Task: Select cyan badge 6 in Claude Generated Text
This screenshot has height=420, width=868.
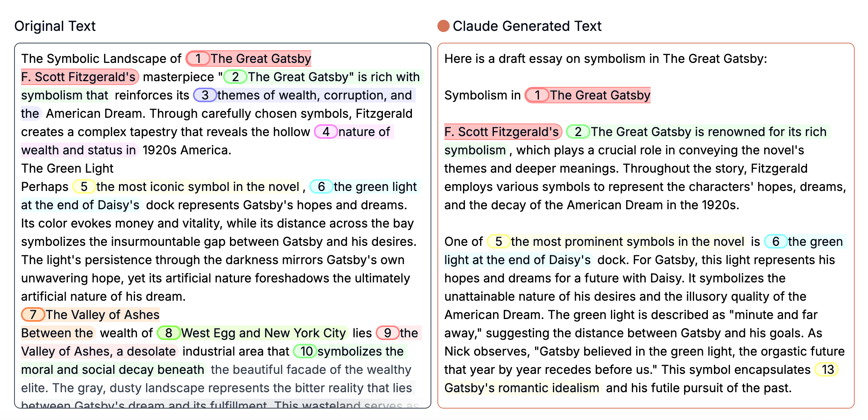Action: tap(776, 241)
